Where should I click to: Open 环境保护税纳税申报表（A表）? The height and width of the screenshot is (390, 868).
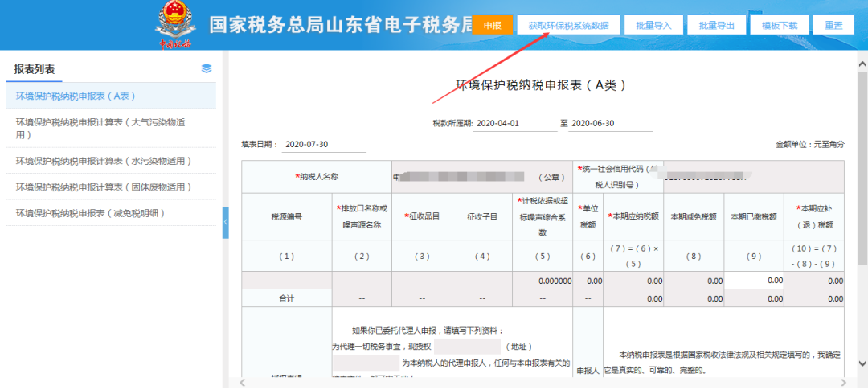pyautogui.click(x=111, y=96)
